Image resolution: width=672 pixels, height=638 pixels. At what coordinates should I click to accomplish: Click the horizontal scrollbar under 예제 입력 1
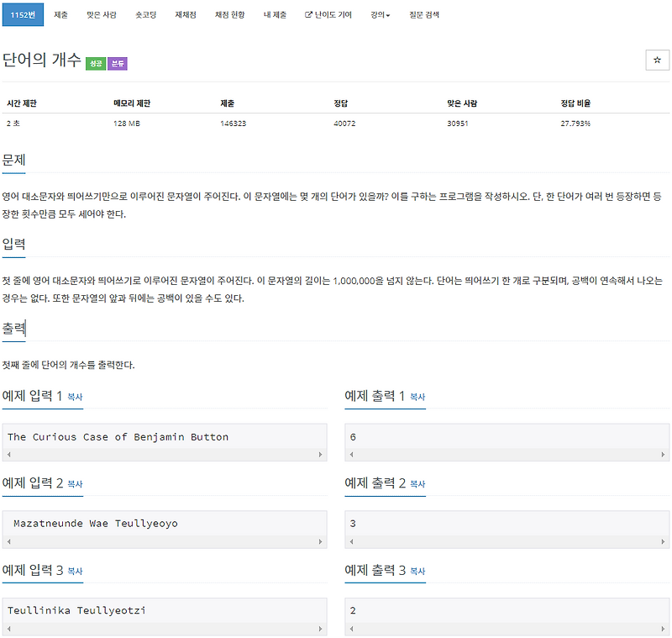click(x=165, y=454)
